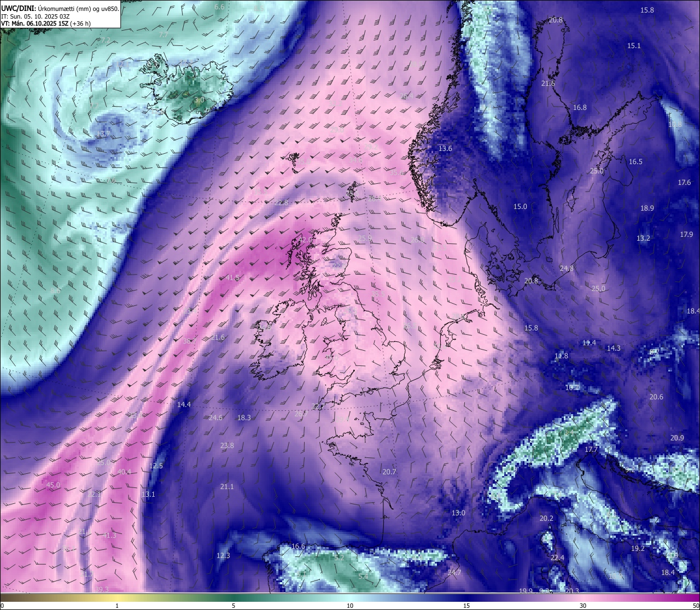The image size is (700, 610).
Task: Click the 16.5 value over the eastern Baltic
Action: click(x=635, y=162)
